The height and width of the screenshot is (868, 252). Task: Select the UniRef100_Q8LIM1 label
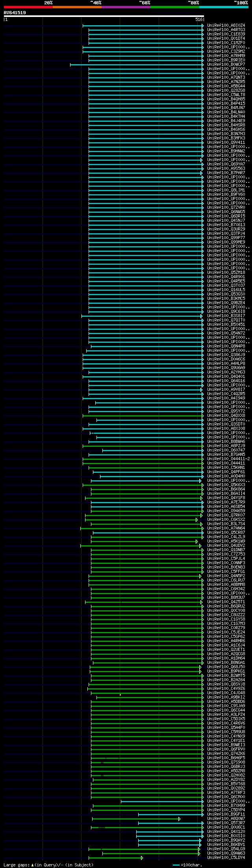(226, 190)
